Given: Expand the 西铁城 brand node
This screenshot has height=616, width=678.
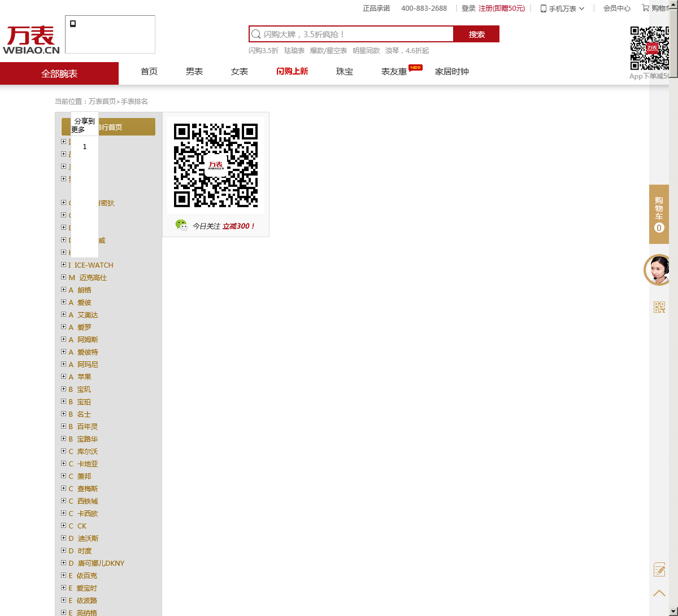Looking at the screenshot, I should coord(64,501).
